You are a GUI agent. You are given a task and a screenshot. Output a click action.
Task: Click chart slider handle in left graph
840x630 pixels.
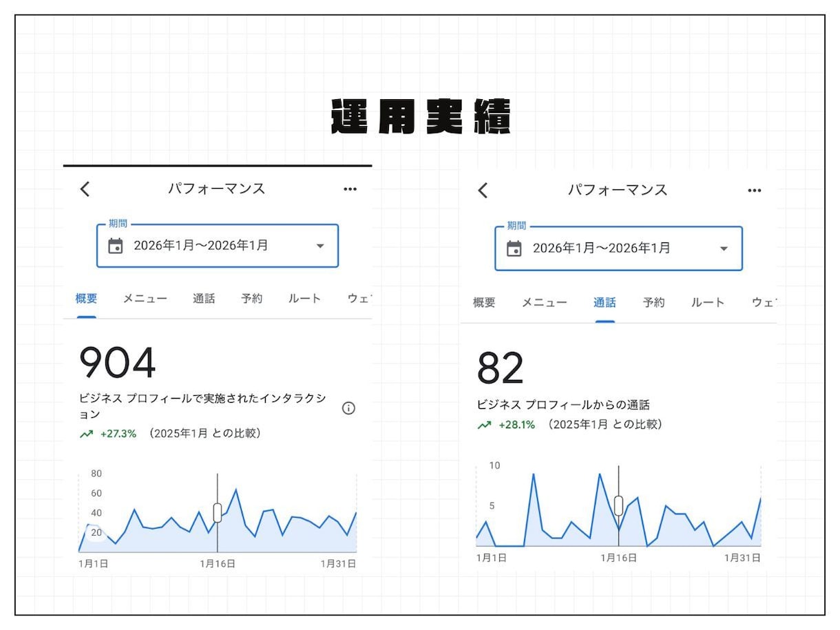coord(218,512)
